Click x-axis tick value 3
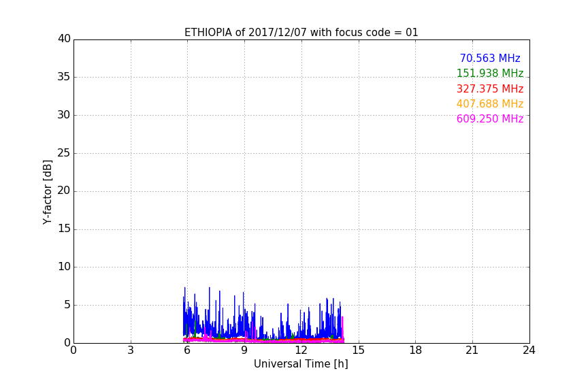 pyautogui.click(x=131, y=350)
